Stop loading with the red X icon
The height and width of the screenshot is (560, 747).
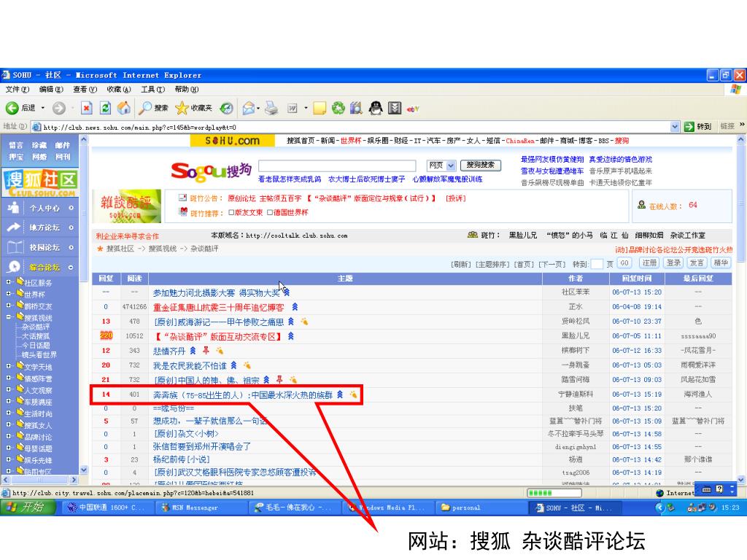pyautogui.click(x=86, y=109)
